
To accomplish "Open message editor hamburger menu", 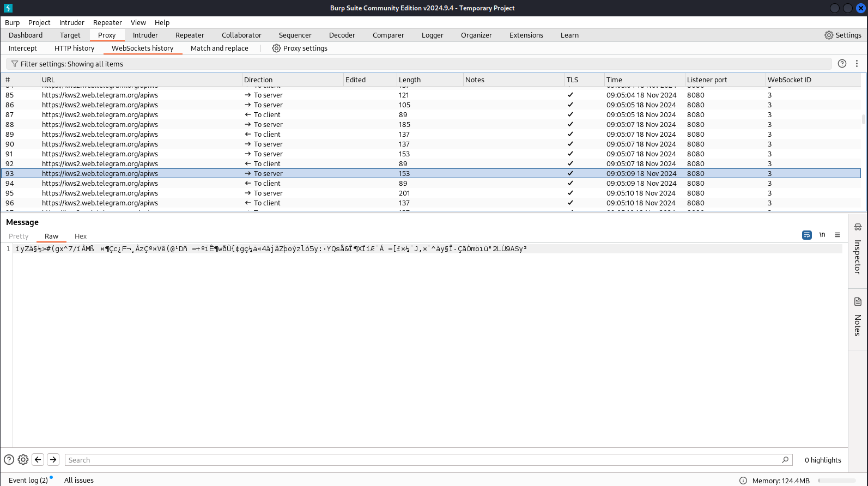I will [837, 235].
